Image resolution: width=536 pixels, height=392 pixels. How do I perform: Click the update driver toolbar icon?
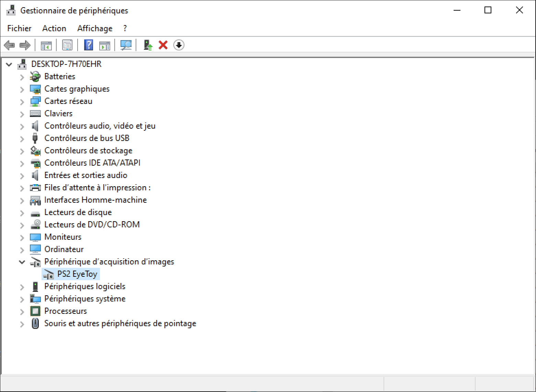148,45
